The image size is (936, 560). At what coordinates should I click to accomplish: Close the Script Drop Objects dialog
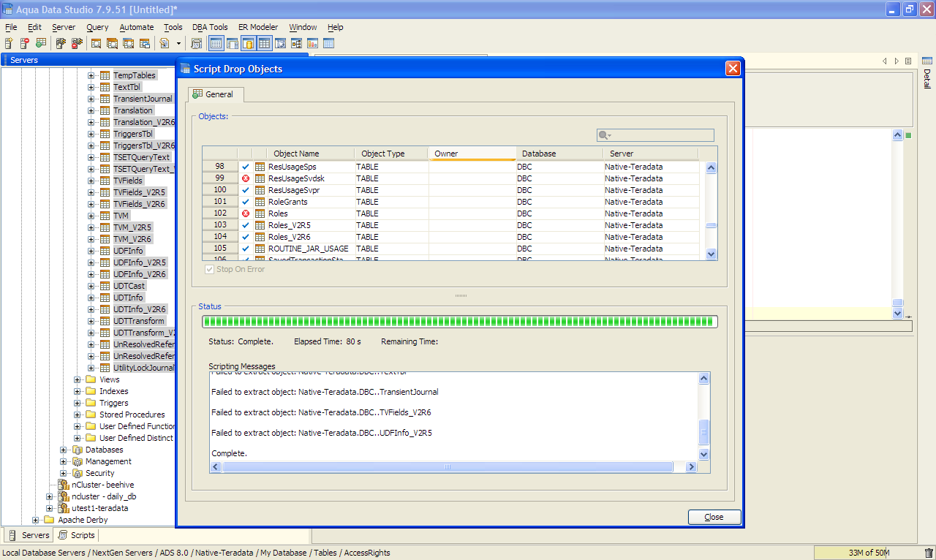pos(733,69)
